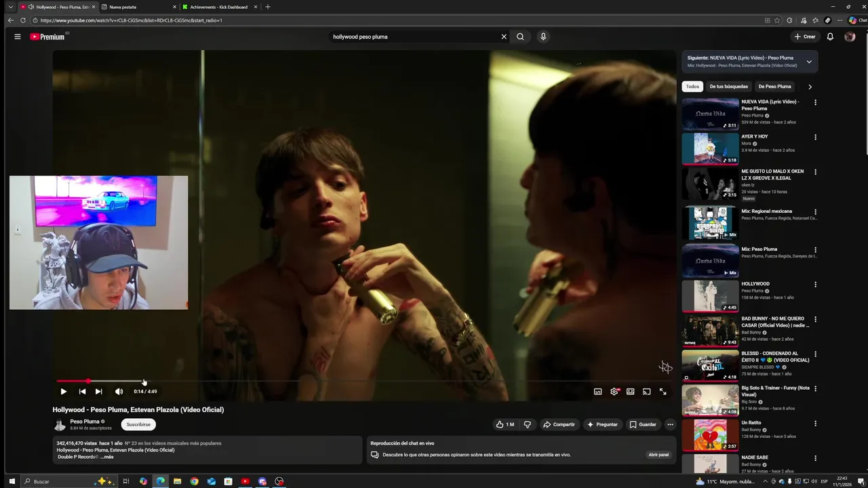
Task: Open options for Mix: Regional mexicana
Action: click(x=815, y=212)
